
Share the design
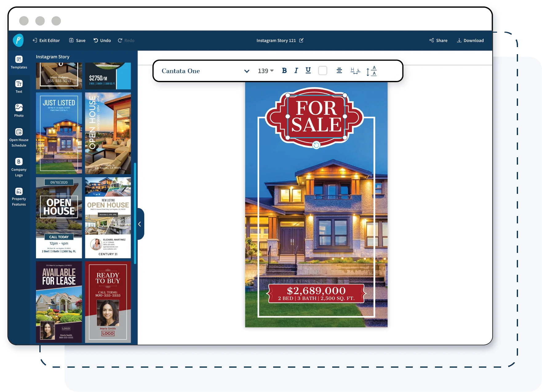438,40
